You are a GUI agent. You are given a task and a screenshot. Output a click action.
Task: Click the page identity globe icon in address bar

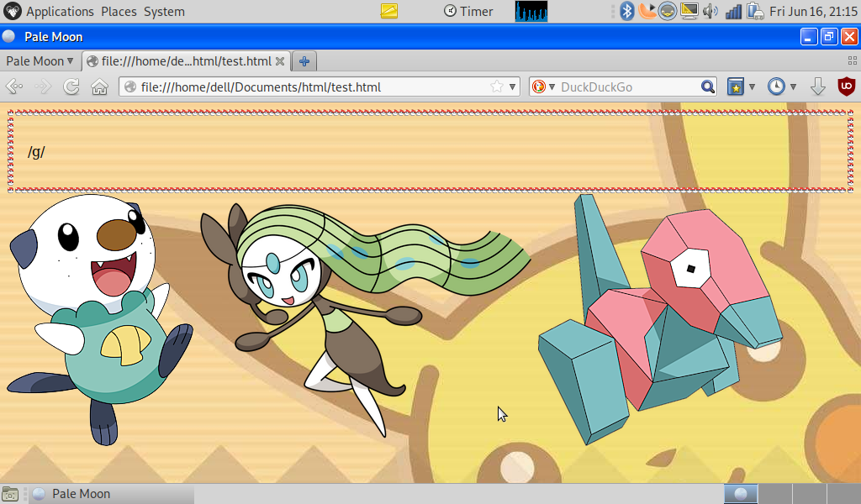tap(130, 87)
